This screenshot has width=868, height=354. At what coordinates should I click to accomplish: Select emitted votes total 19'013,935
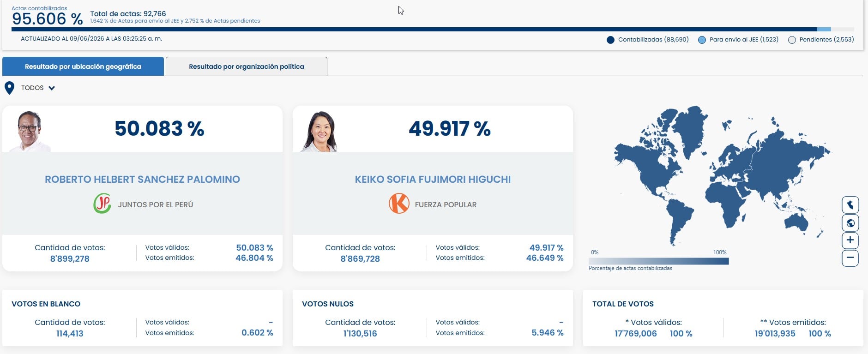click(x=775, y=334)
